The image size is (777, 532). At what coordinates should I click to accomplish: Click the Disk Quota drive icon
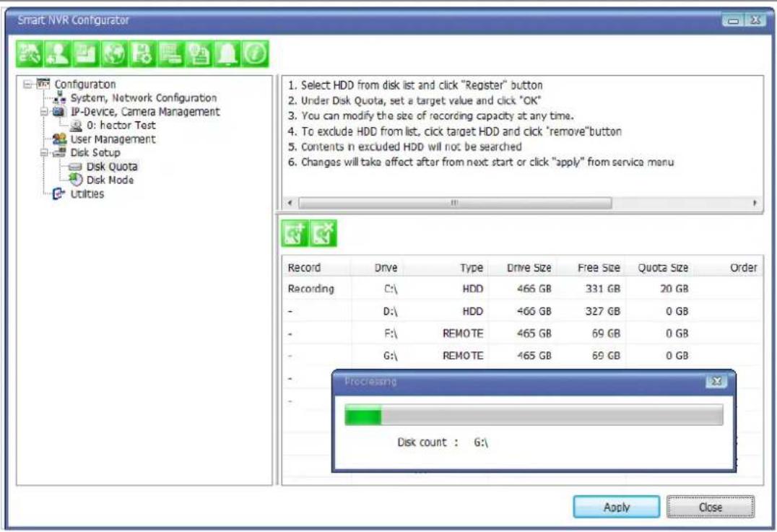75,167
